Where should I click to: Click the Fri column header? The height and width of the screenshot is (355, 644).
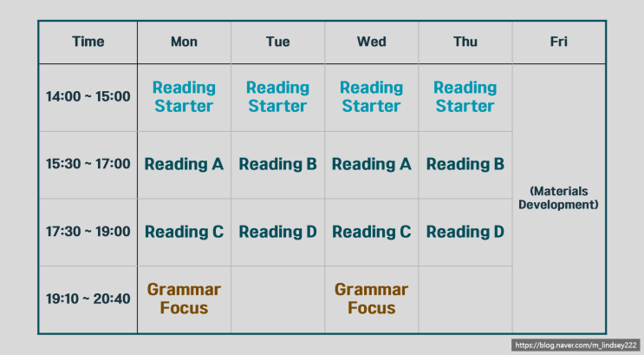559,42
